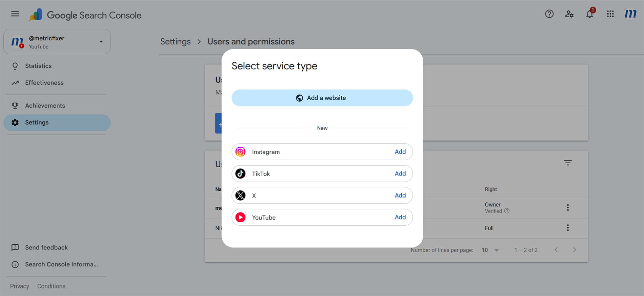This screenshot has height=296, width=644.
Task: Click the 'Users and permissions' title
Action: [251, 41]
